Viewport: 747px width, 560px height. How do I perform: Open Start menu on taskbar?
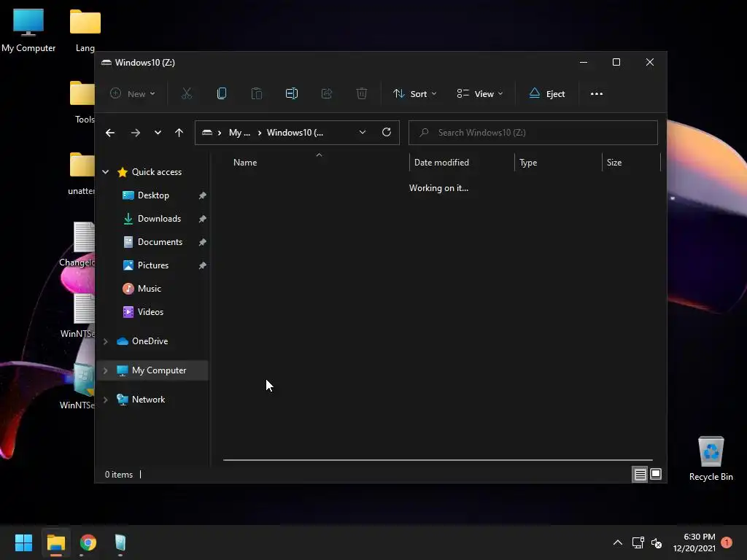tap(23, 542)
